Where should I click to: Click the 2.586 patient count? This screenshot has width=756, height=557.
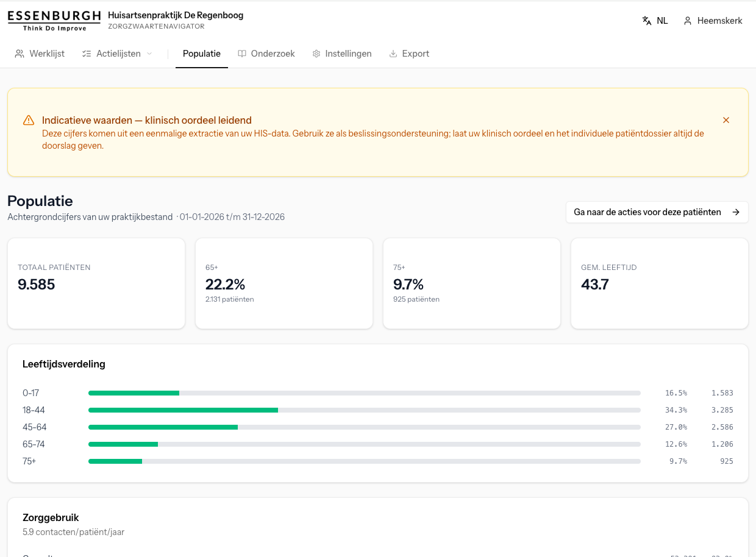722,427
